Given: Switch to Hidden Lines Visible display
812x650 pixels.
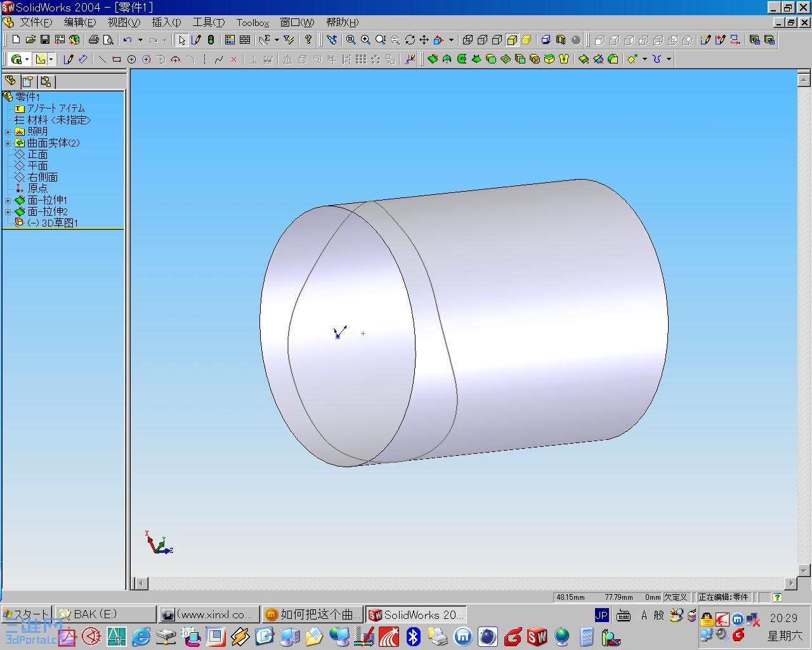Looking at the screenshot, I should (482, 40).
